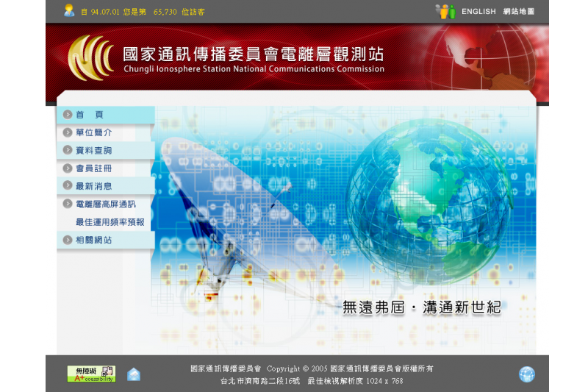588x392 pixels.
Task: Click the 無障礙 A+ accessibility badge
Action: (x=91, y=374)
